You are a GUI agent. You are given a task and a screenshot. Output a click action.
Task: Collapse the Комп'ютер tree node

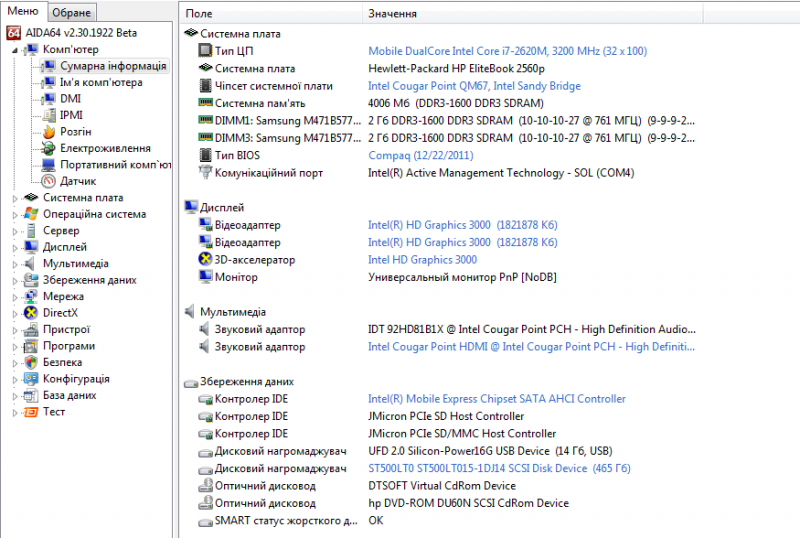click(x=14, y=49)
